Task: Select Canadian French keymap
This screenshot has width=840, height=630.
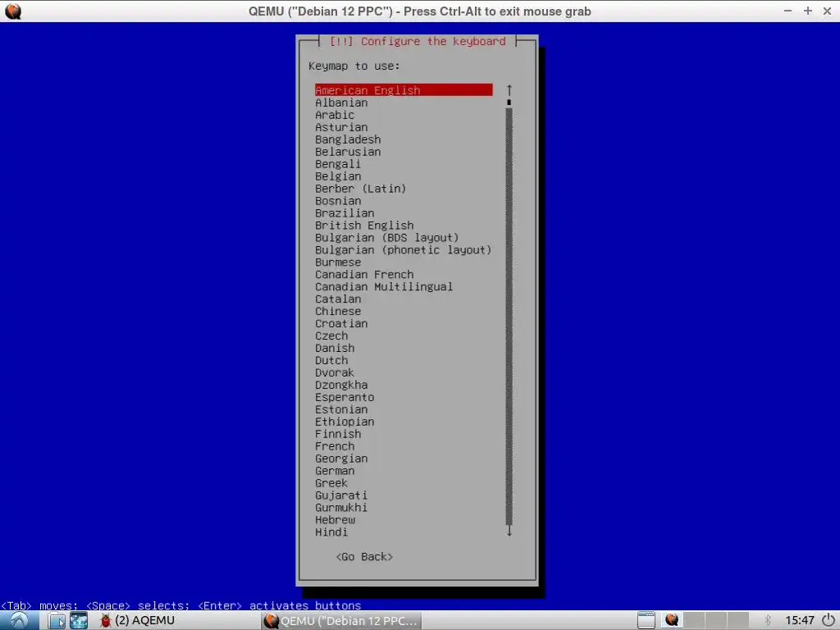Action: pos(364,274)
